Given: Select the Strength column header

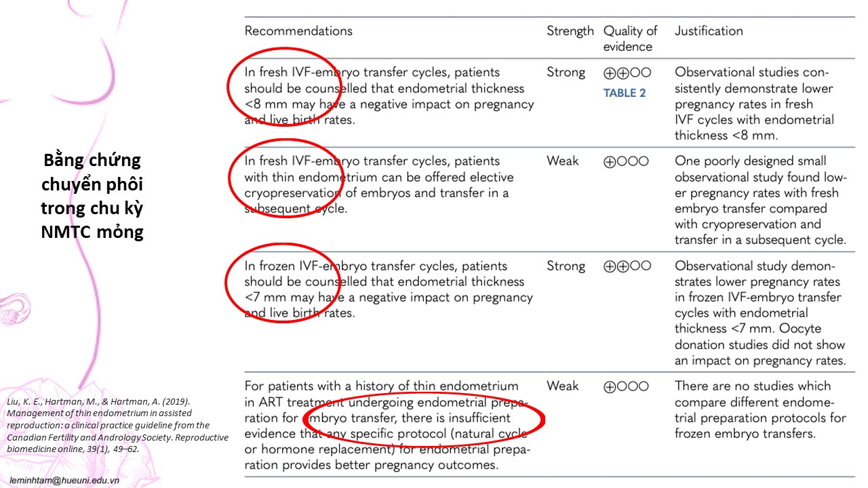Looking at the screenshot, I should (570, 31).
